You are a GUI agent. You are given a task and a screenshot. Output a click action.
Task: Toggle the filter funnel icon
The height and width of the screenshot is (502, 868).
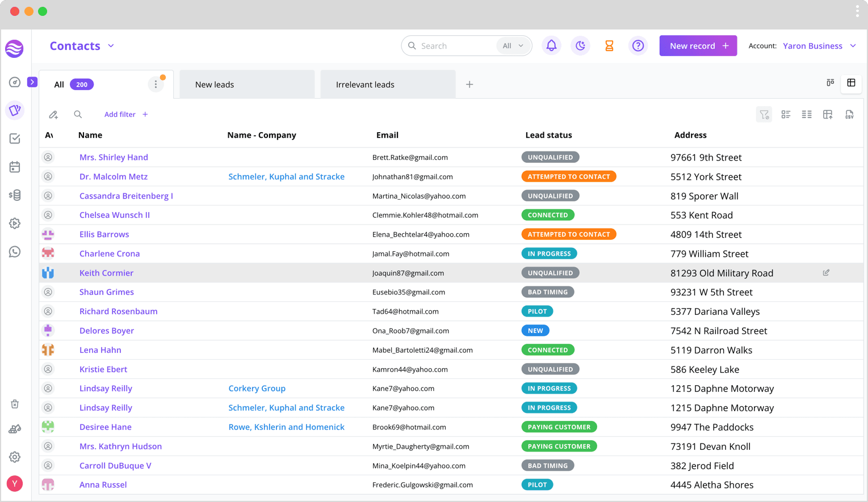tap(764, 115)
